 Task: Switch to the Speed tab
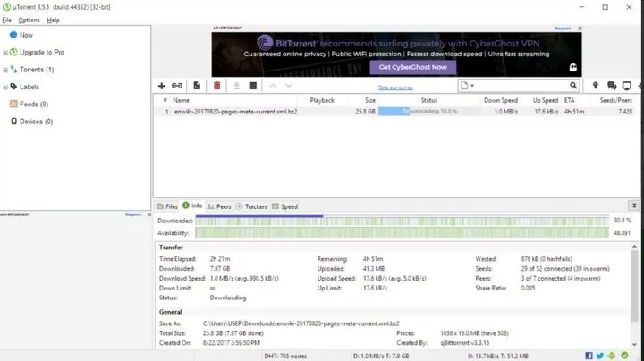tap(284, 206)
